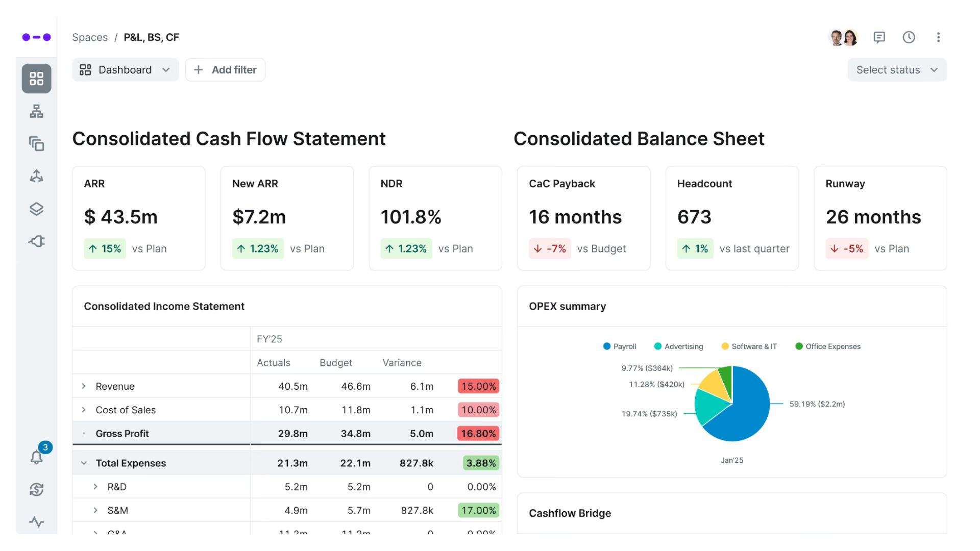The image size is (980, 551).
Task: Open the history clock icon
Action: pos(909,37)
